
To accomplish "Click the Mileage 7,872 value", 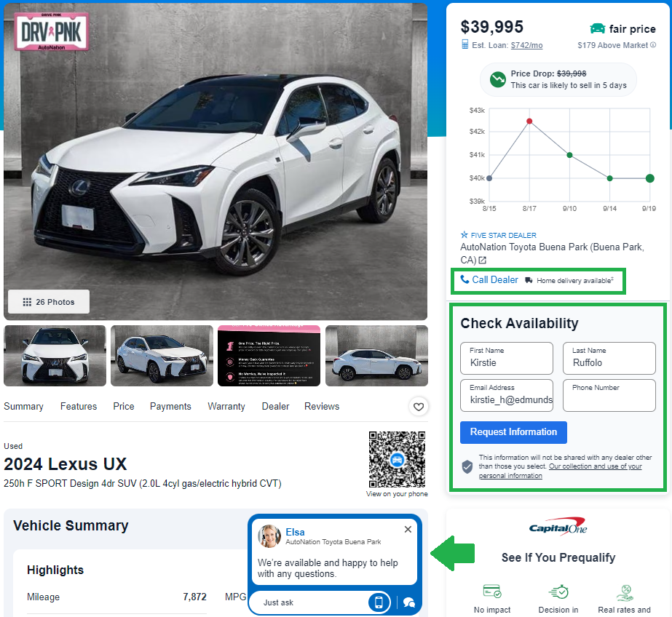I will pyautogui.click(x=194, y=597).
